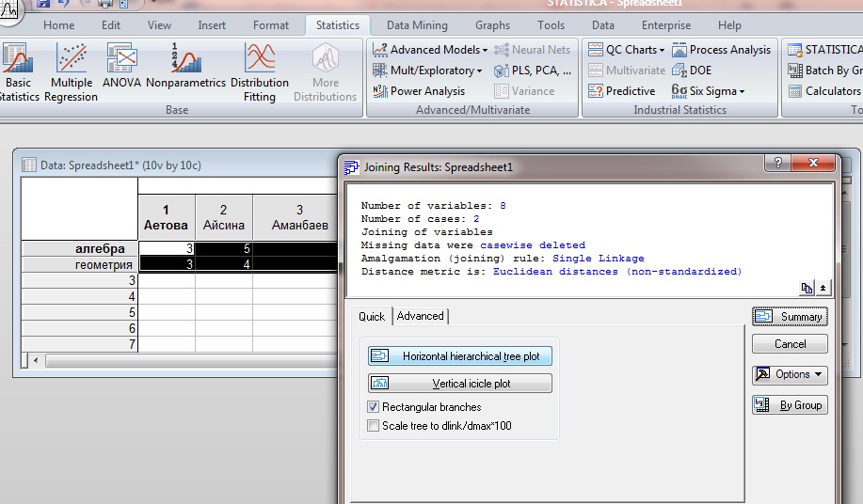Expand Six Sigma dropdown
Image resolution: width=863 pixels, height=504 pixels.
[x=708, y=90]
